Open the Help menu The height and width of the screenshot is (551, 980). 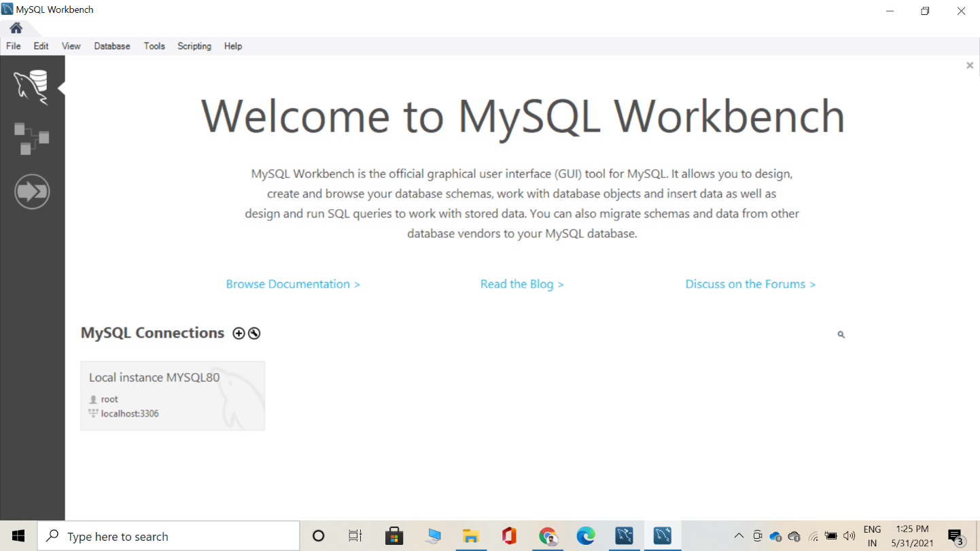pyautogui.click(x=233, y=46)
